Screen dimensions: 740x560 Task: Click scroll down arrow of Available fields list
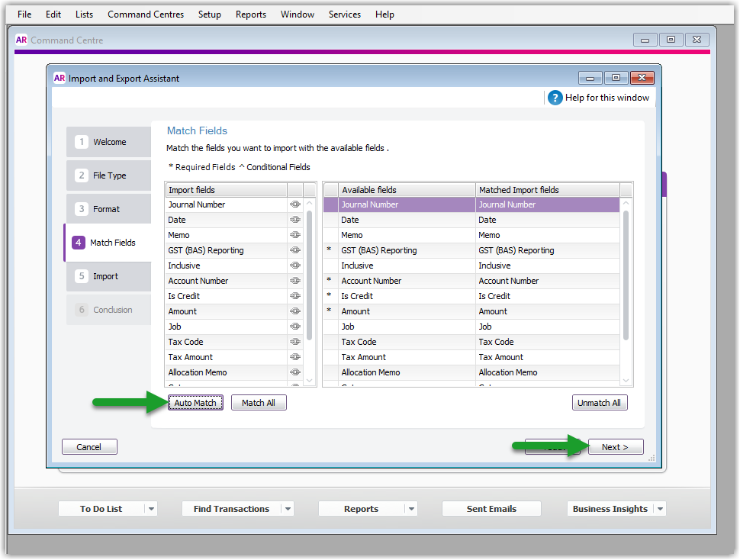pyautogui.click(x=626, y=380)
